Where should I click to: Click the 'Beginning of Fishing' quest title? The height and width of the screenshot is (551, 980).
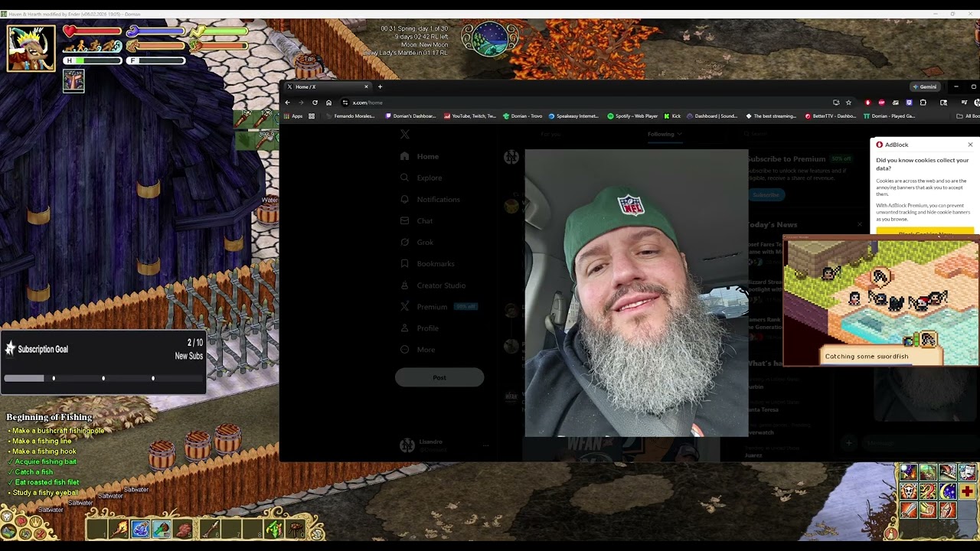(x=49, y=417)
